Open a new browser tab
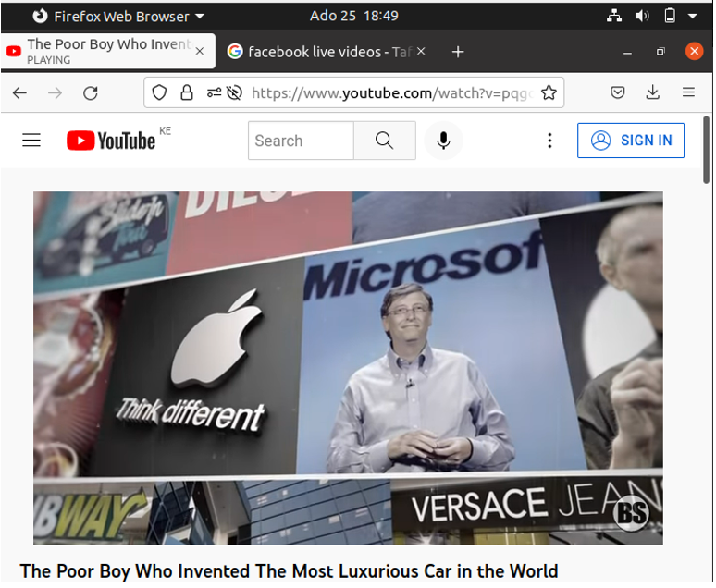Image resolution: width=716 pixels, height=588 pixels. click(458, 52)
